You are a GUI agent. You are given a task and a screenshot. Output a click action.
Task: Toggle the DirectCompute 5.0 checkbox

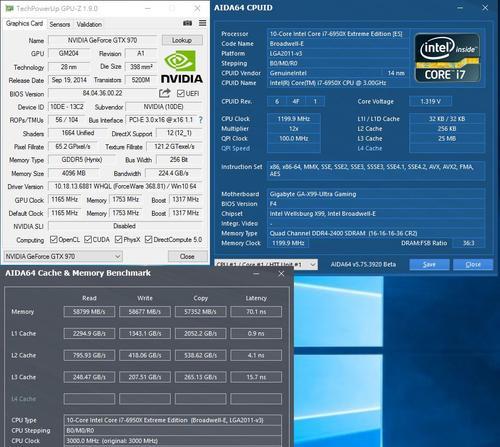point(149,239)
